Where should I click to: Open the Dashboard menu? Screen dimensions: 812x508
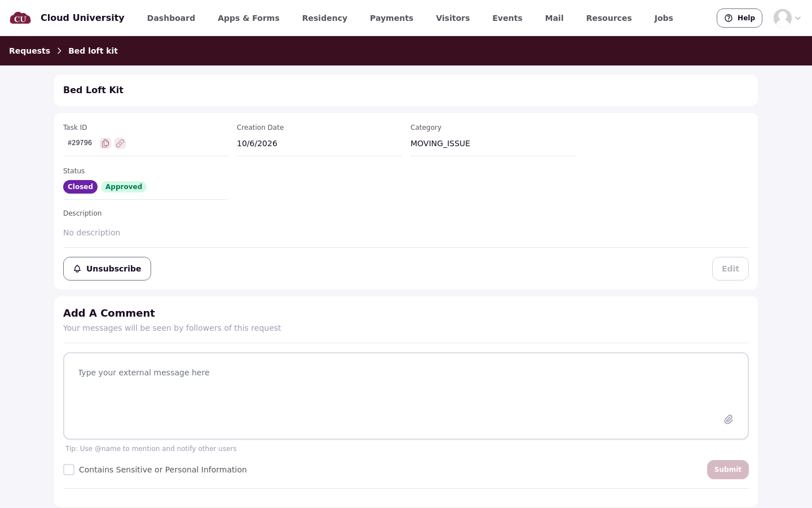171,18
